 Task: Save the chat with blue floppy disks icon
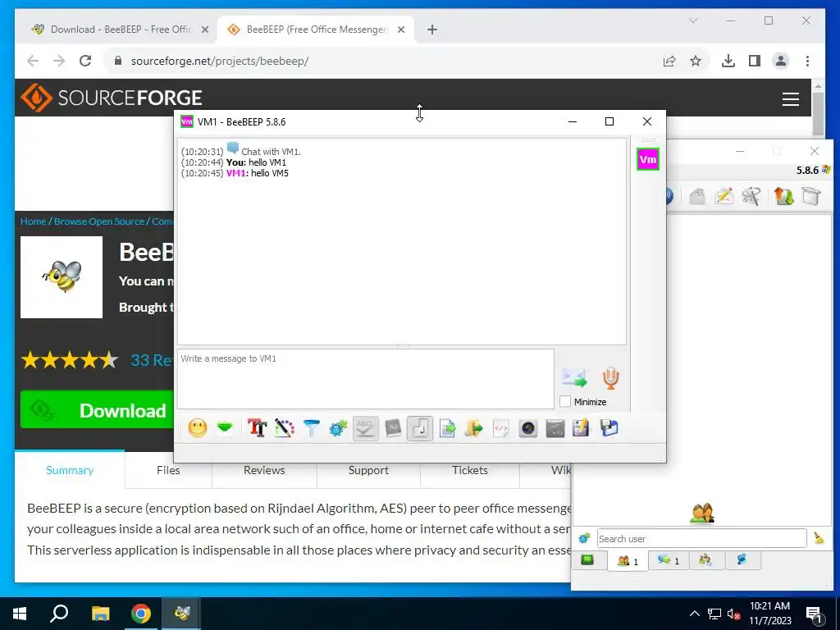[609, 428]
